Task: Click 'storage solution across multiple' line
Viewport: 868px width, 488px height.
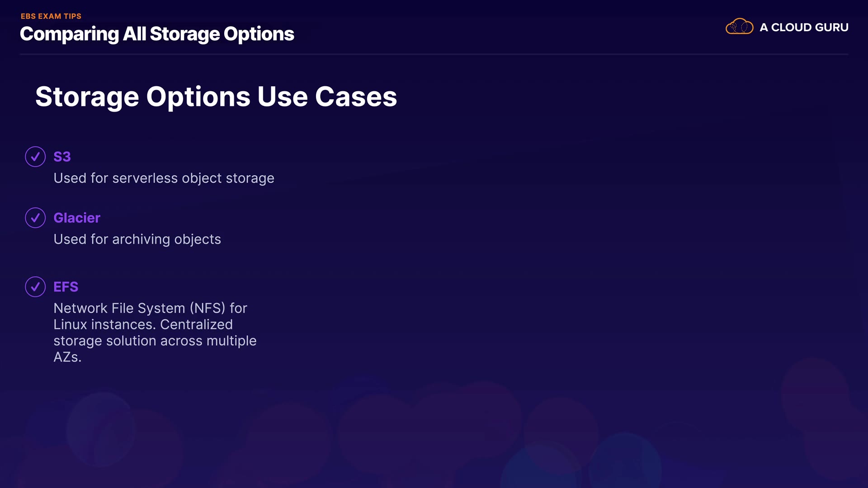Action: click(155, 341)
